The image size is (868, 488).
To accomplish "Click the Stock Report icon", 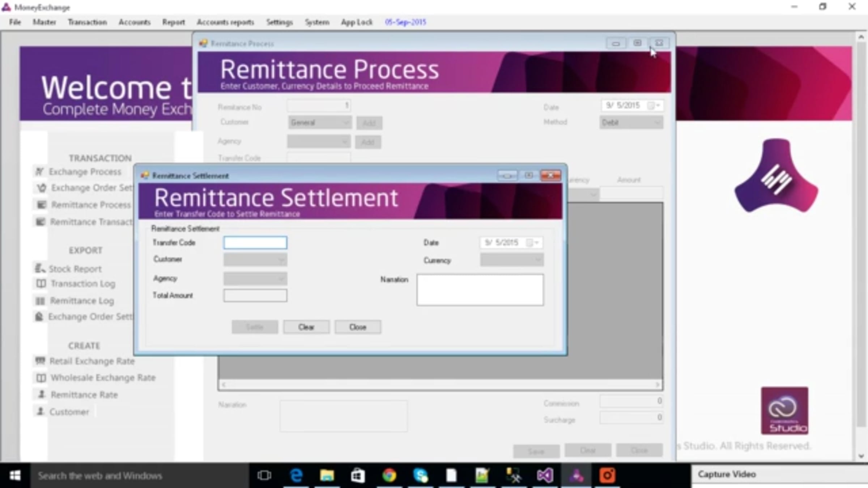I will click(39, 269).
